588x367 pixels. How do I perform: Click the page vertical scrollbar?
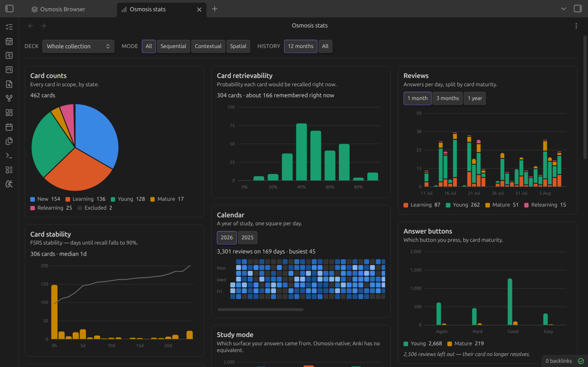pyautogui.click(x=585, y=97)
